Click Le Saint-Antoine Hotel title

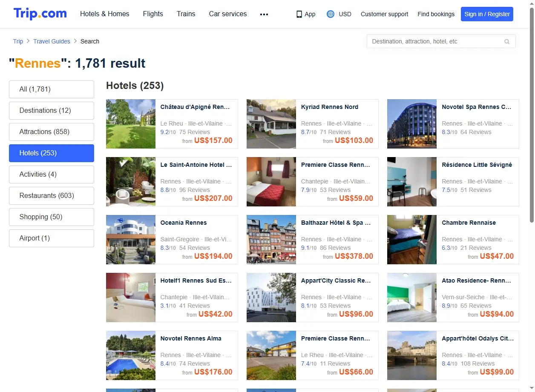pyautogui.click(x=196, y=165)
